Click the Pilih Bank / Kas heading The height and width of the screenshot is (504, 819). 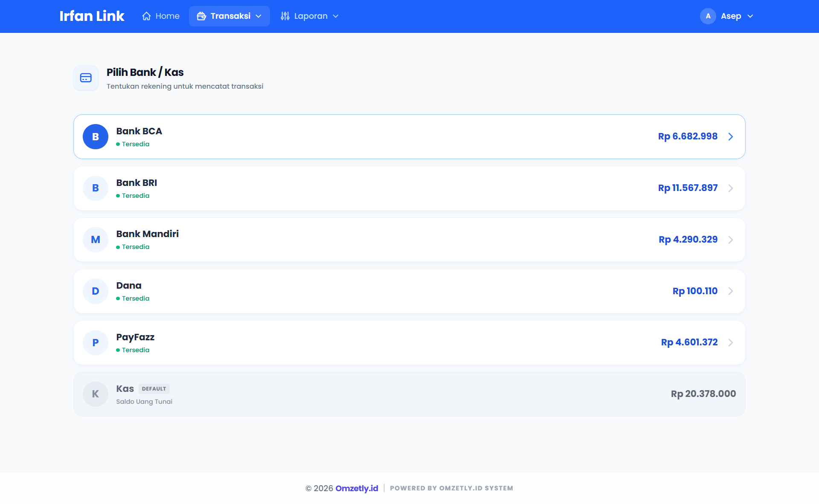[145, 72]
